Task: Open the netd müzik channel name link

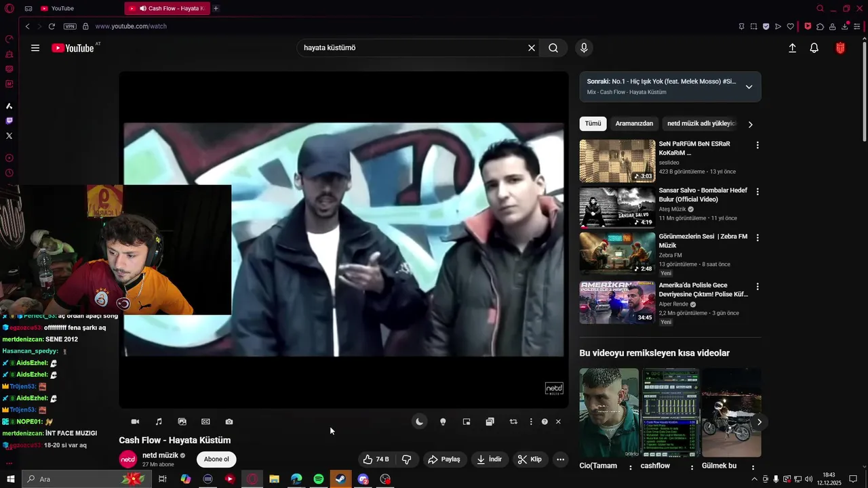Action: (x=160, y=455)
